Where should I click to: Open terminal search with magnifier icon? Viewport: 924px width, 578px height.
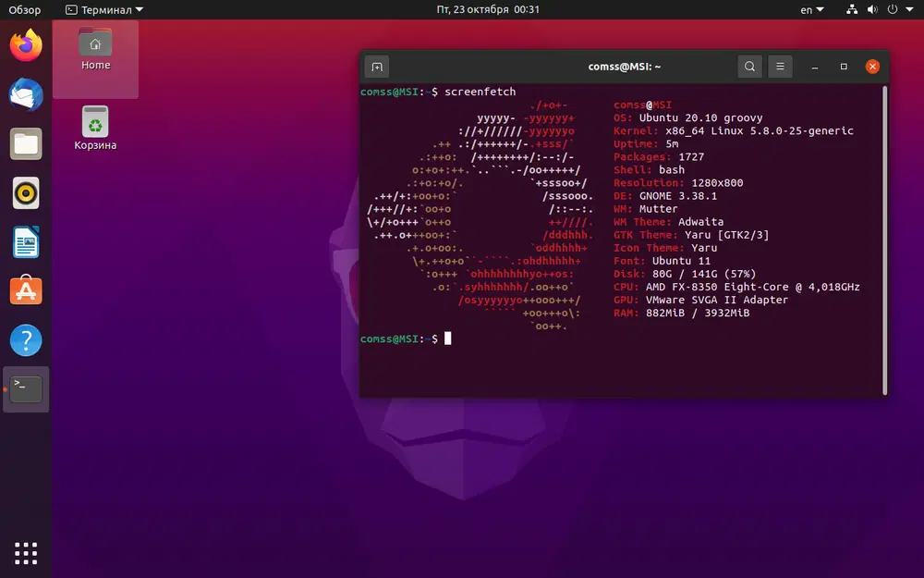click(749, 67)
